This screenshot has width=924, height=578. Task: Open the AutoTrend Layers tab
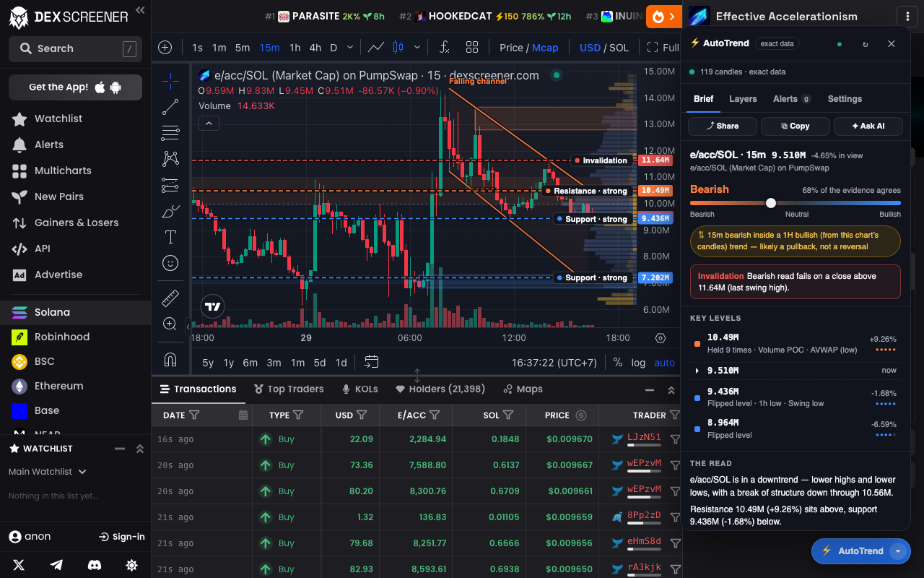(x=743, y=99)
